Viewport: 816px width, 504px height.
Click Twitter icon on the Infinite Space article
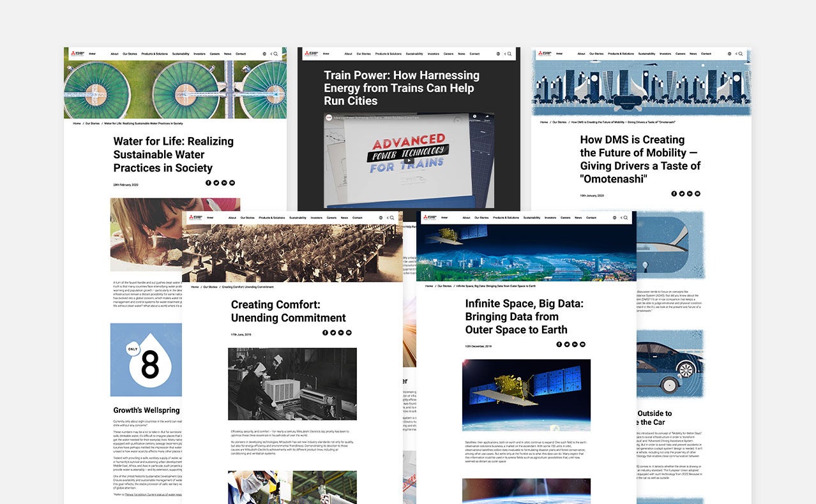[567, 345]
